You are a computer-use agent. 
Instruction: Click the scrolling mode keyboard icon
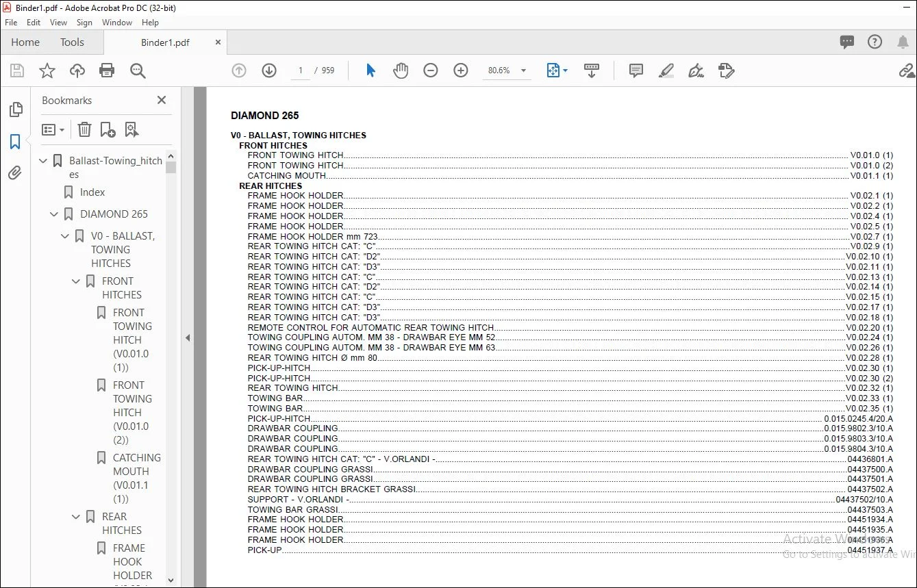(592, 71)
